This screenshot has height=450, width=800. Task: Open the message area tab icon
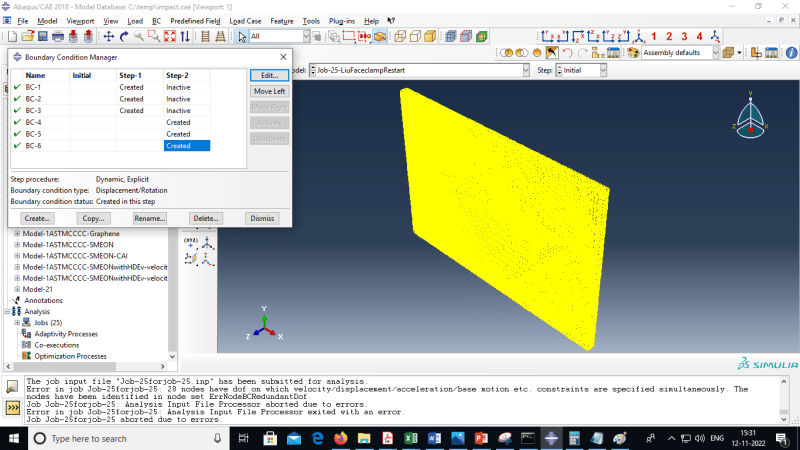(x=12, y=387)
